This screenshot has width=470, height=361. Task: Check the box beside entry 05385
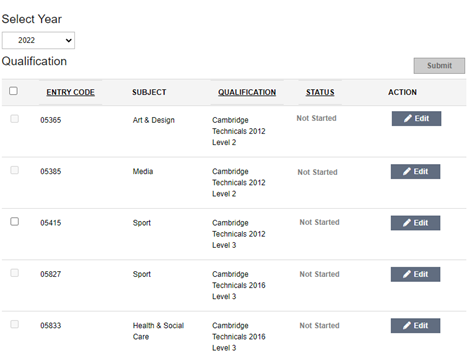pos(14,170)
